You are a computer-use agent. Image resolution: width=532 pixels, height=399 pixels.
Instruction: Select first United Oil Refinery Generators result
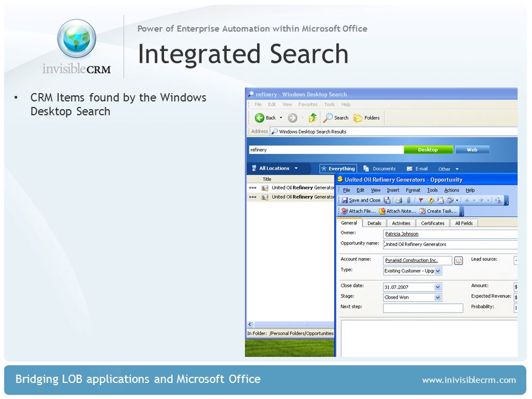pos(291,188)
